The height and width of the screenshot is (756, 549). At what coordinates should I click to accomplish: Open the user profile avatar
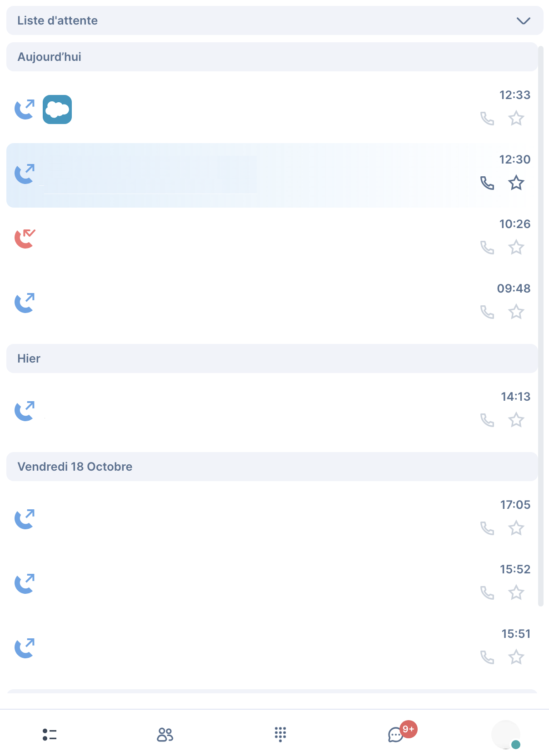[x=506, y=735]
